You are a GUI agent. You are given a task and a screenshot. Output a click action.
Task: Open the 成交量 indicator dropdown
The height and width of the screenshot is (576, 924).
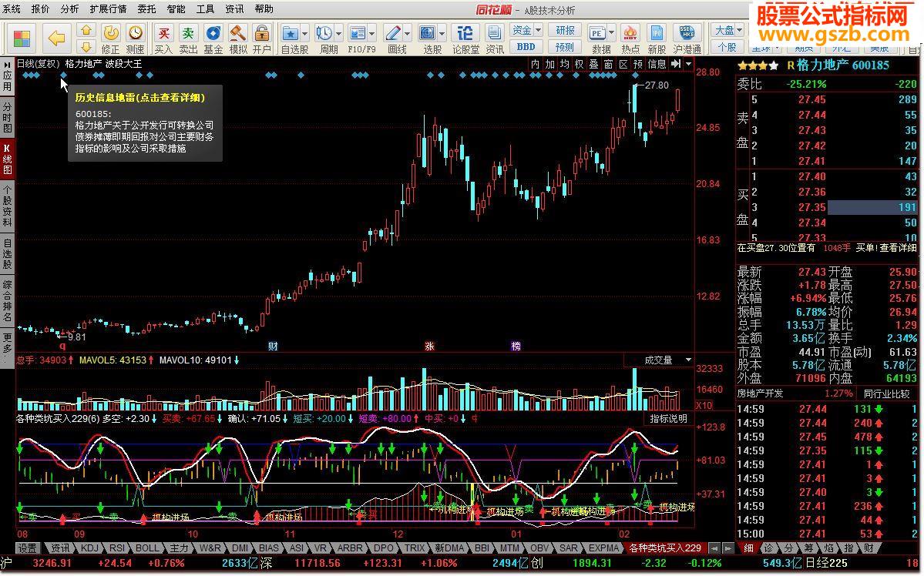[x=660, y=360]
